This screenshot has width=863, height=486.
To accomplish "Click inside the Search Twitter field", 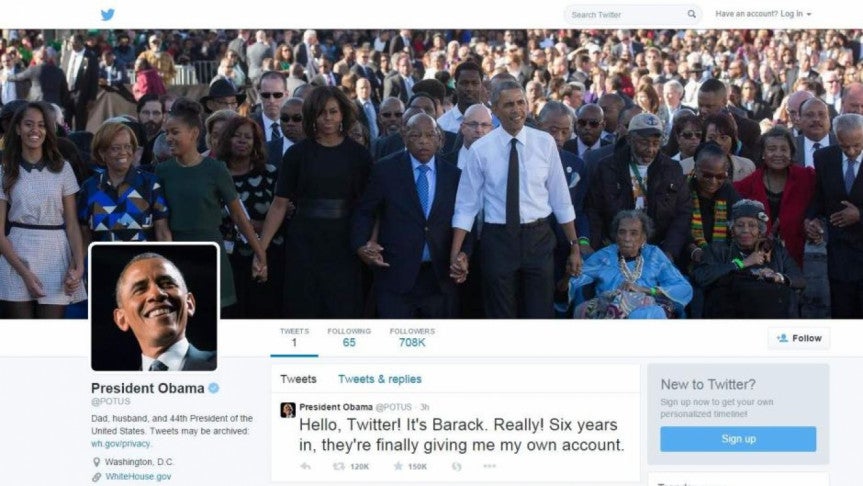I will (x=627, y=15).
